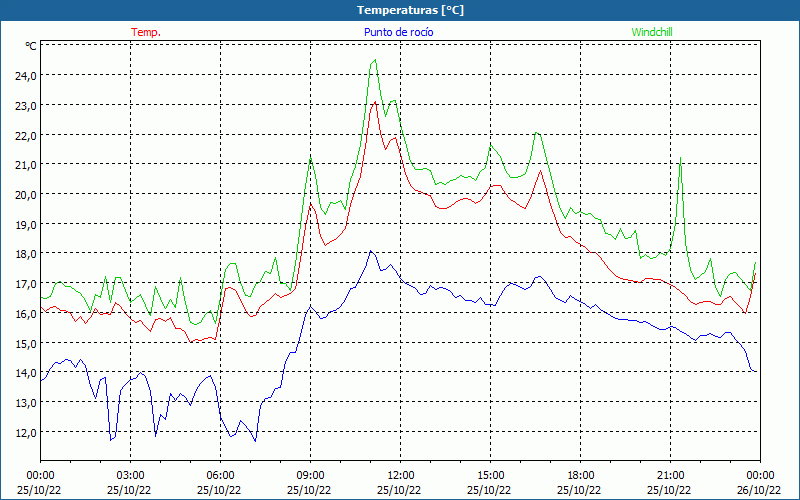Click the 19,0 y-axis value
The image size is (800, 500).
[x=26, y=224]
